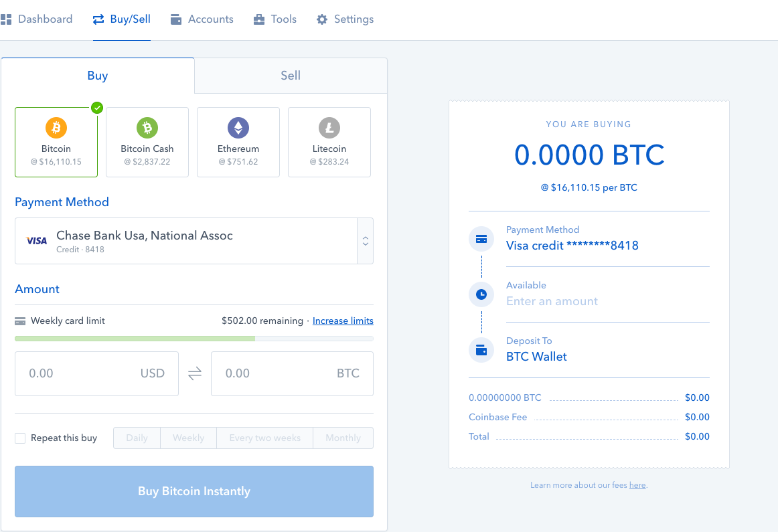This screenshot has height=532, width=778.
Task: Click the orange Bitcoin logo icon
Action: (56, 128)
